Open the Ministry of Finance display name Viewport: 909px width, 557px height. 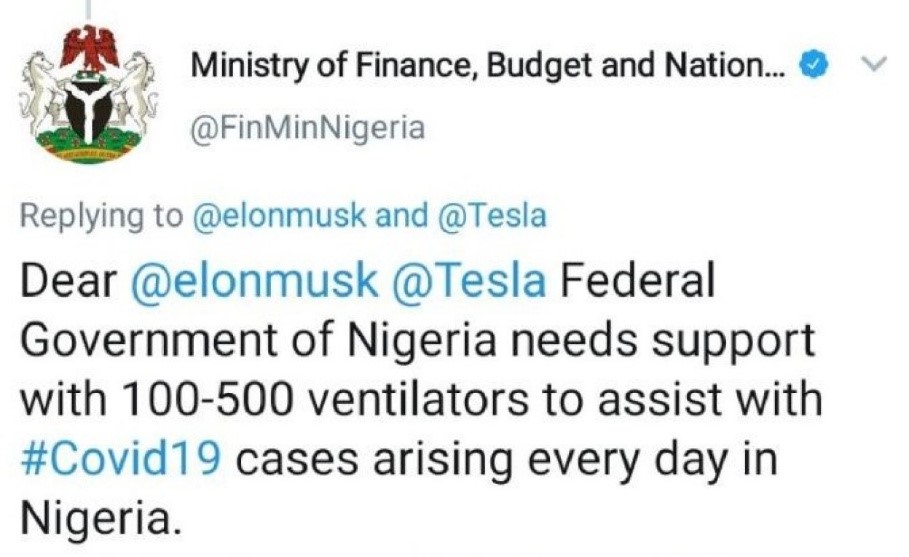490,67
